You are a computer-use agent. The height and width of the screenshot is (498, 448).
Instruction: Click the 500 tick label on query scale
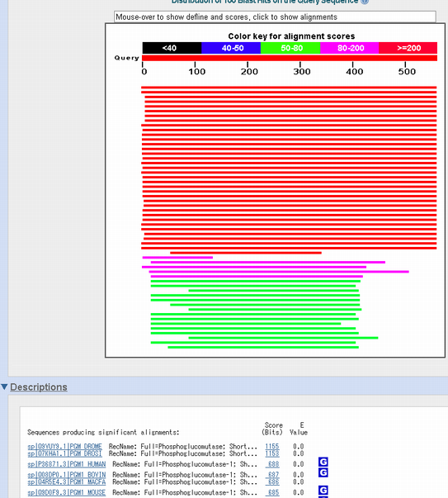pos(407,72)
